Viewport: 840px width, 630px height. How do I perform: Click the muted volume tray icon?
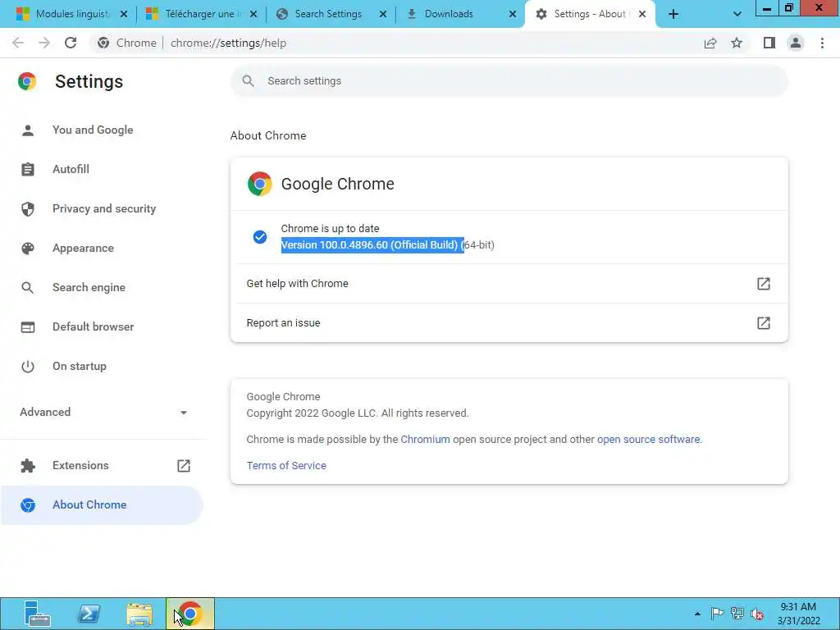point(757,614)
